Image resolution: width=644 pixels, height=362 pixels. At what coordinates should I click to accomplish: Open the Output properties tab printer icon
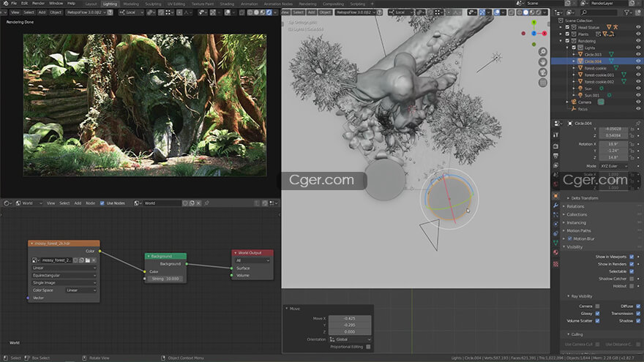[555, 156]
